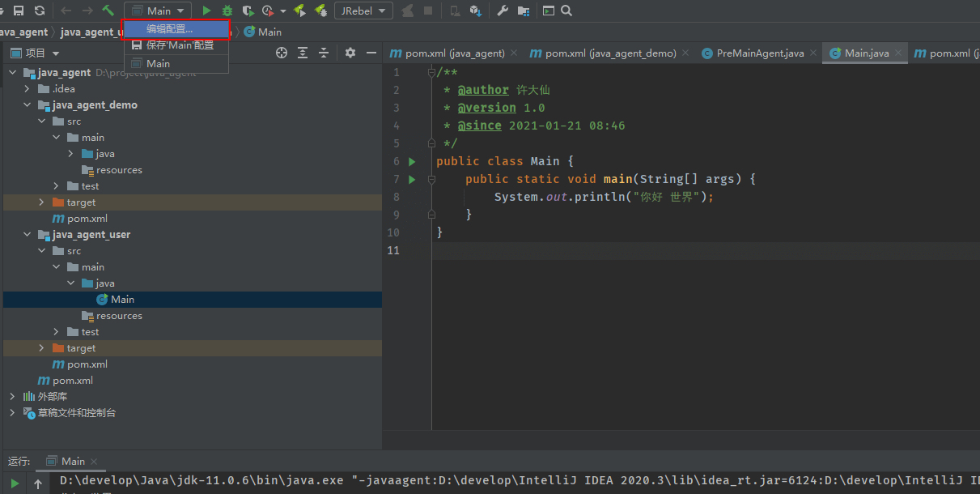Screen dimensions: 980x494
Task: Close the pom.xml (java_agent) tab
Action: (515, 53)
